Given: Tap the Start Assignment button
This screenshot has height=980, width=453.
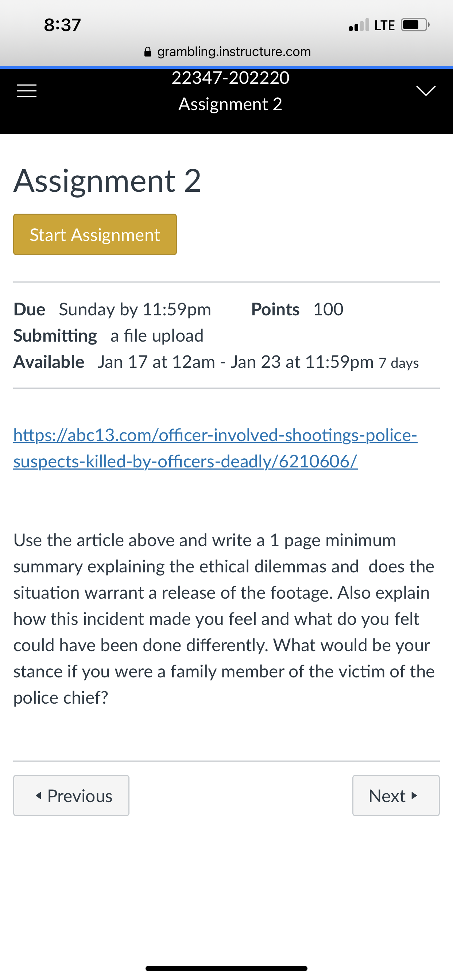Looking at the screenshot, I should (x=95, y=234).
